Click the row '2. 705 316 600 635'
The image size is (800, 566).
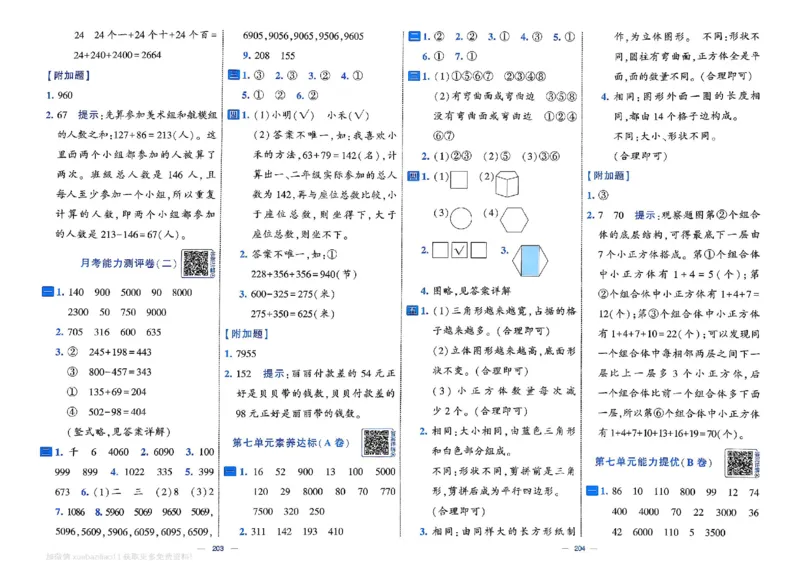[x=108, y=332]
